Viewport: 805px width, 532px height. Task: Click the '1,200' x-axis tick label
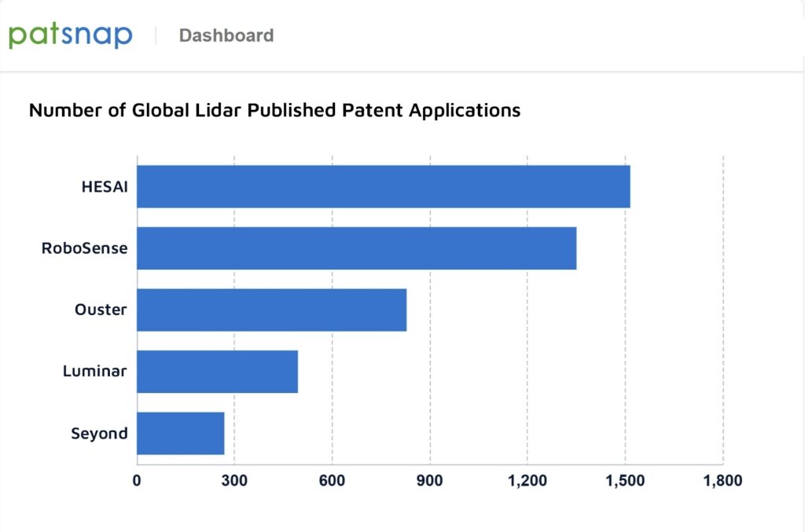527,481
